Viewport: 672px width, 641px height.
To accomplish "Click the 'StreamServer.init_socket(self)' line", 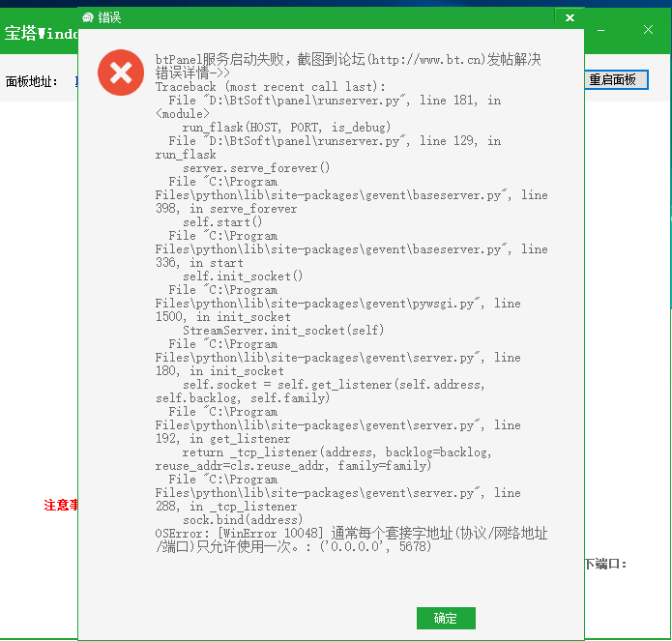I will pos(283,331).
